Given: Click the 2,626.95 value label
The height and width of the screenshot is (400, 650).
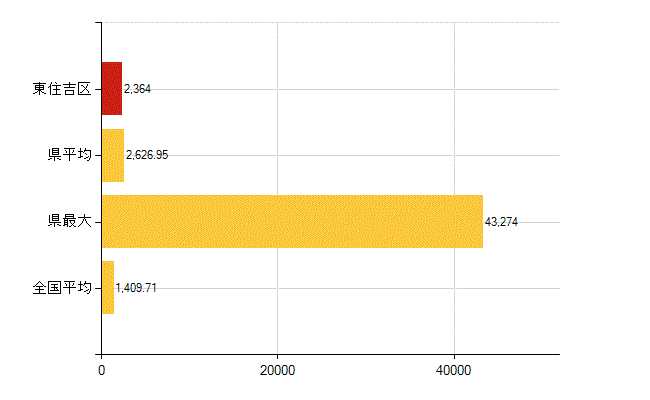Looking at the screenshot, I should [x=147, y=155].
